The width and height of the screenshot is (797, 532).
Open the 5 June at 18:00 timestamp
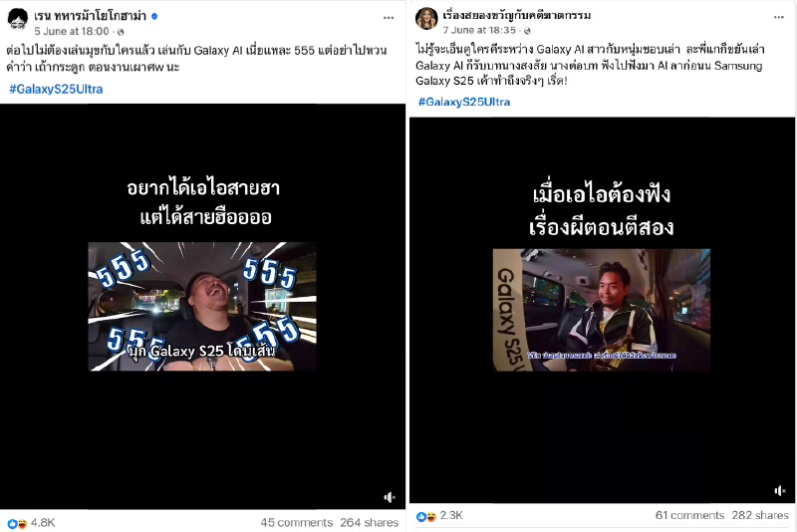pyautogui.click(x=72, y=32)
